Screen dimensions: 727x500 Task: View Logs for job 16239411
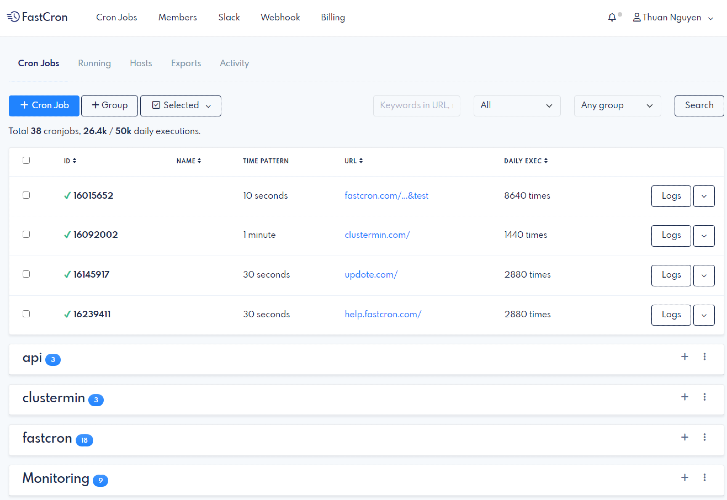coord(671,315)
